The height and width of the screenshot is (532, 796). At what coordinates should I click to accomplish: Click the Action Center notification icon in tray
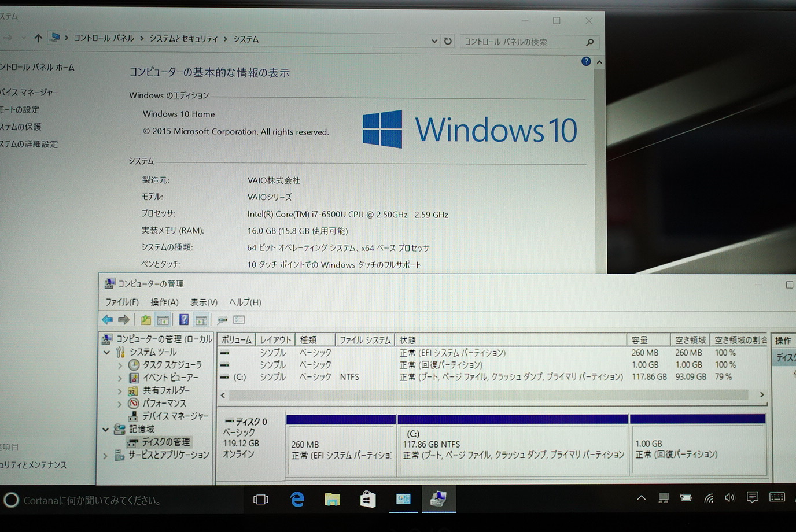pyautogui.click(x=752, y=497)
